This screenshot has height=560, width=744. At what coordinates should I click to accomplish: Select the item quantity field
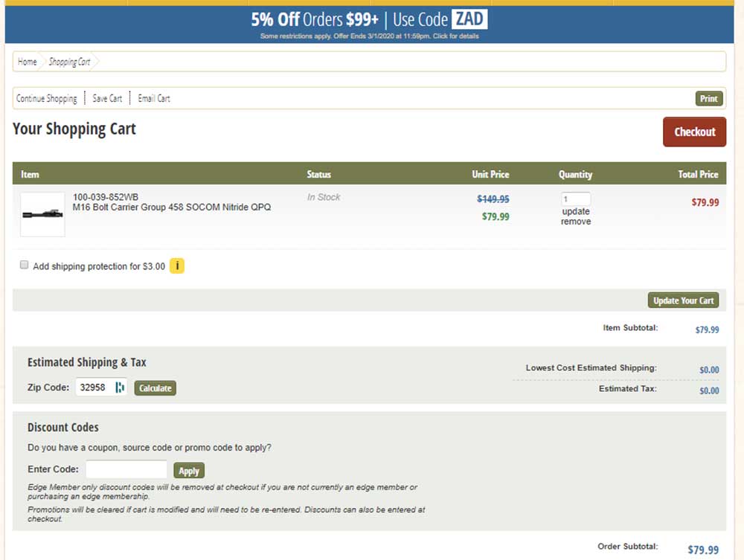[575, 199]
